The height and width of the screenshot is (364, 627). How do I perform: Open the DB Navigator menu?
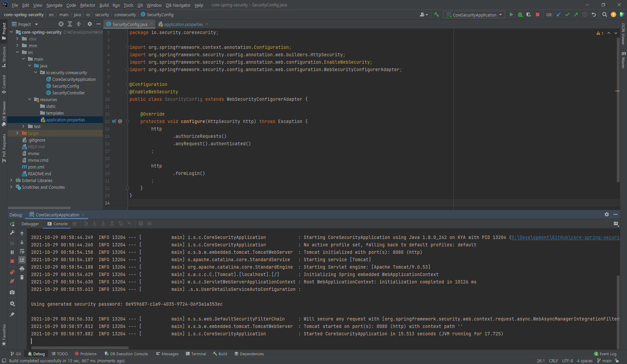tap(178, 5)
